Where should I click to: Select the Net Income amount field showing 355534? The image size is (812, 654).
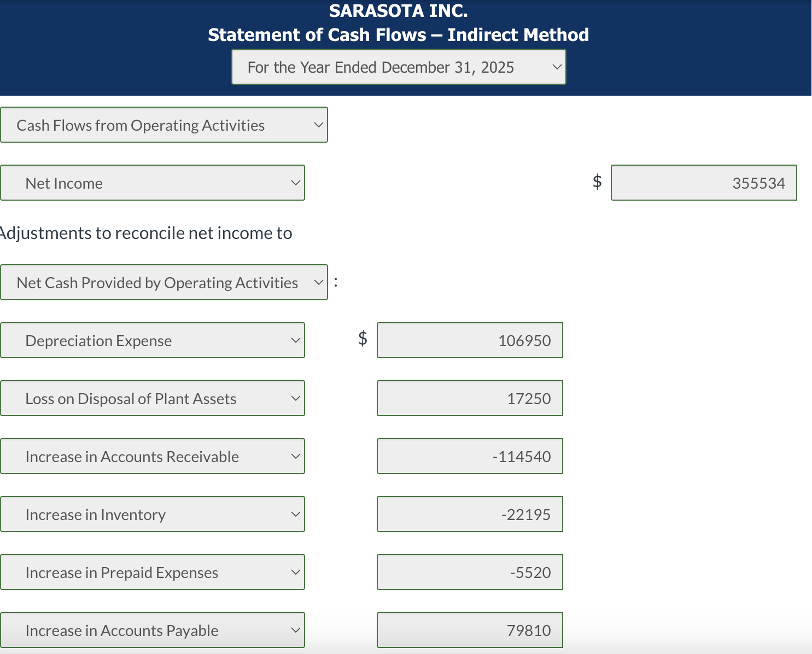click(703, 183)
